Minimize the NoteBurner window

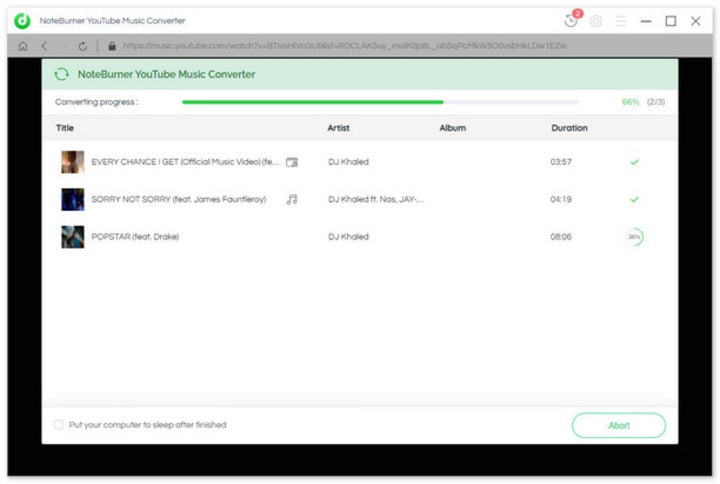pyautogui.click(x=646, y=21)
